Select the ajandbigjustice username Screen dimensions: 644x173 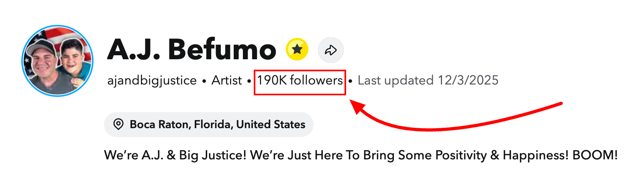[152, 80]
